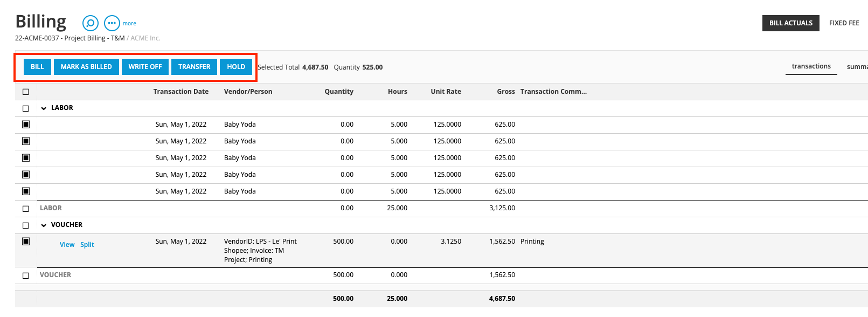
Task: Switch to BILL ACTUALS mode
Action: pyautogui.click(x=791, y=23)
